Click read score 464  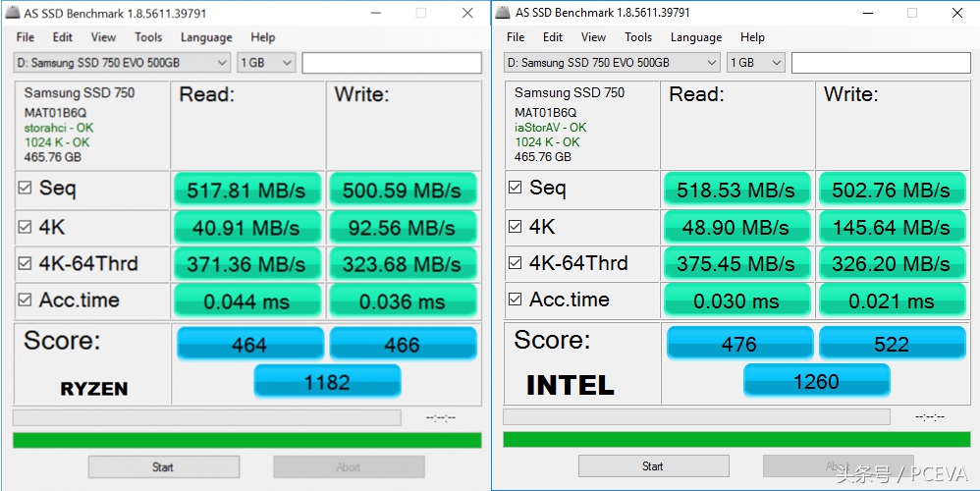click(250, 345)
